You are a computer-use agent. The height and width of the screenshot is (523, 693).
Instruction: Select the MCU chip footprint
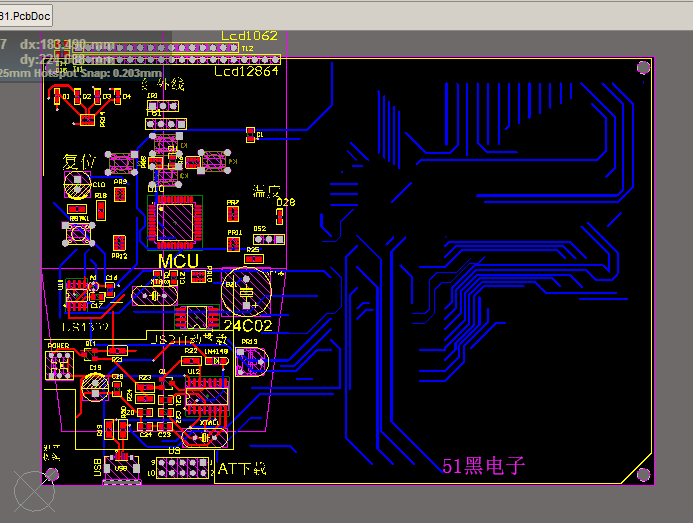tap(175, 222)
